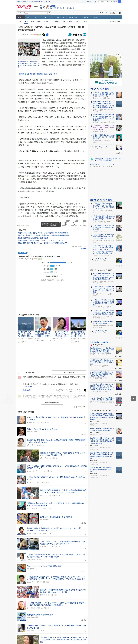138x644 pixels.
Task: Click the Yahoo! JAPAN link in top bar
Action: 86,2
